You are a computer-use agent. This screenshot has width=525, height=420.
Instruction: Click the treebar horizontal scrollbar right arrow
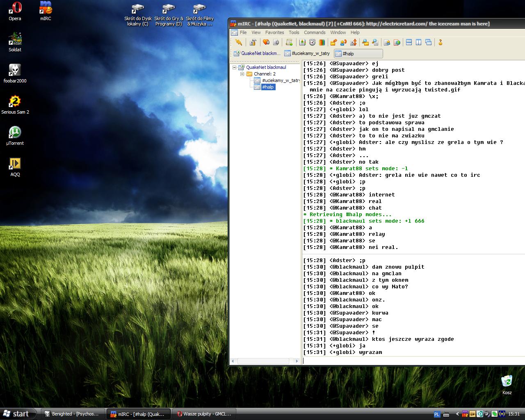297,361
